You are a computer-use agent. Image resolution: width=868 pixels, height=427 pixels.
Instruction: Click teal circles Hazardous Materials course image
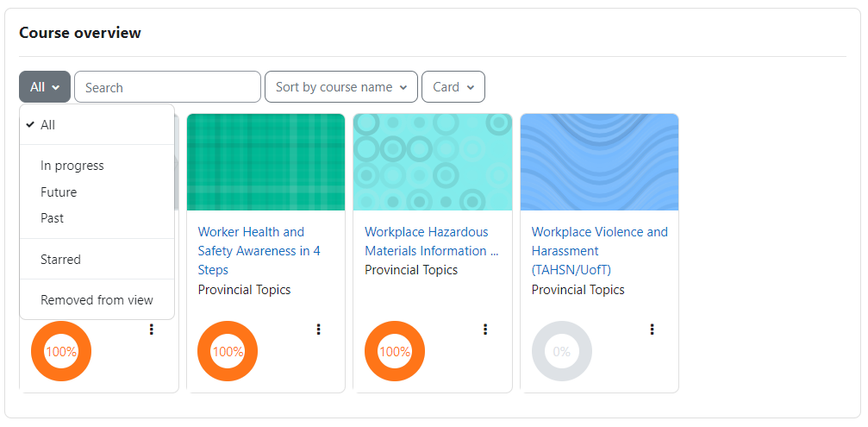(x=433, y=162)
